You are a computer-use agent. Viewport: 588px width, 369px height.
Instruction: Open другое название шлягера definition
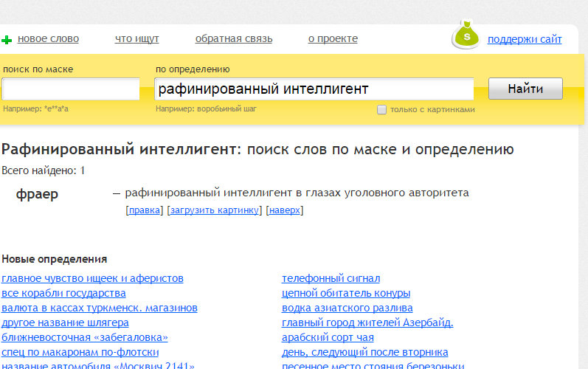point(65,323)
